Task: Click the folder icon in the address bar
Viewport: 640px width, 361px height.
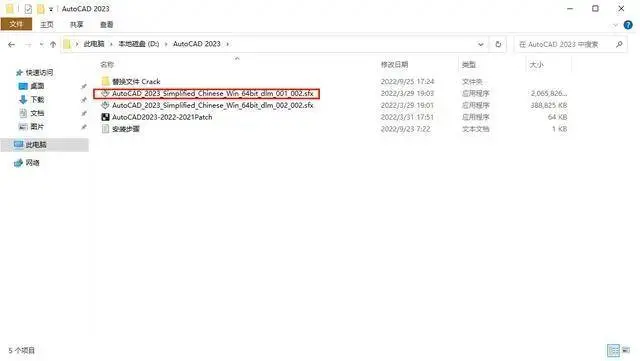Action: 67,44
